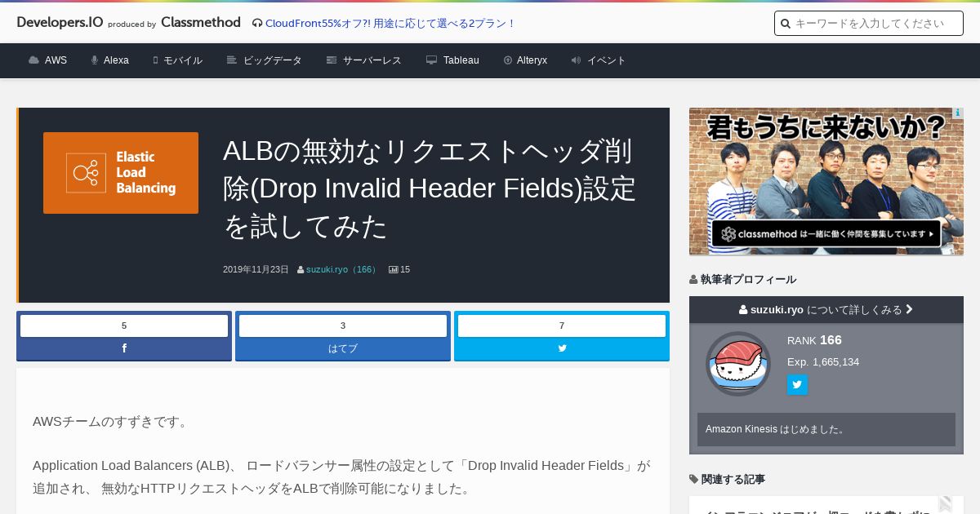This screenshot has width=980, height=514.
Task: Open the Classmethod logo link
Action: coord(201,23)
